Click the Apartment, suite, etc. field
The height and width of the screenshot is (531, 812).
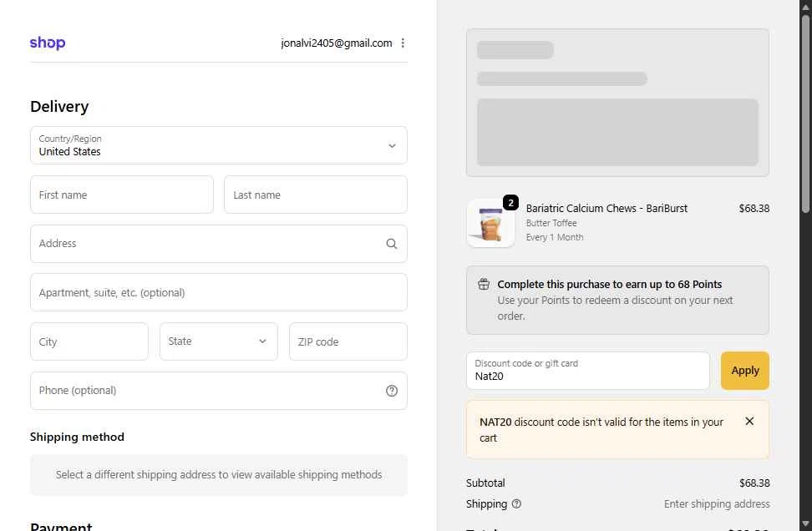pos(219,292)
